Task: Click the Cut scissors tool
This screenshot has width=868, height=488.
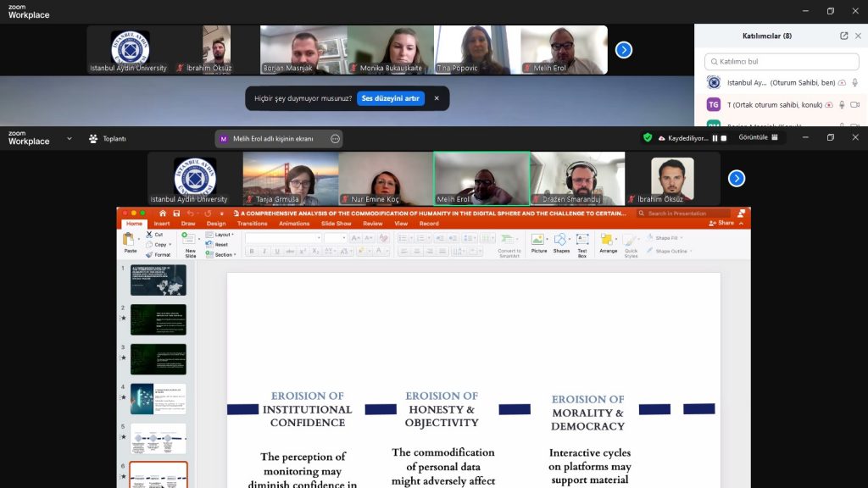Action: (x=154, y=235)
